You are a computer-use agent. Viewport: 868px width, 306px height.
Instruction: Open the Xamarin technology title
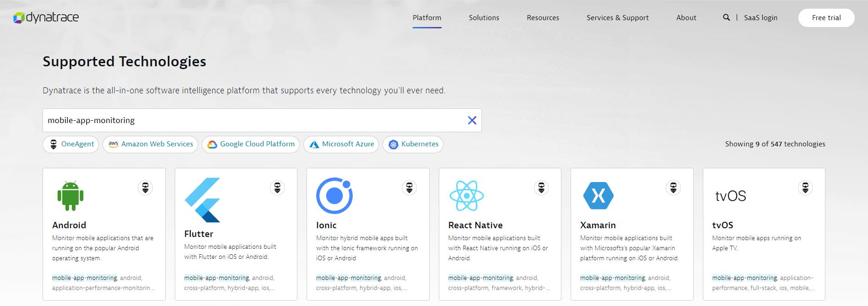tap(598, 225)
